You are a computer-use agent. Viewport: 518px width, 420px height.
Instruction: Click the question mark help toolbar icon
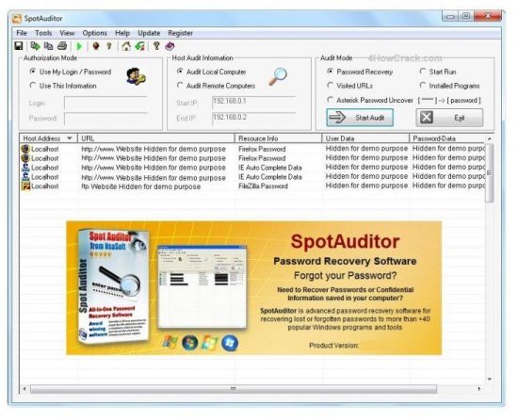[156, 46]
